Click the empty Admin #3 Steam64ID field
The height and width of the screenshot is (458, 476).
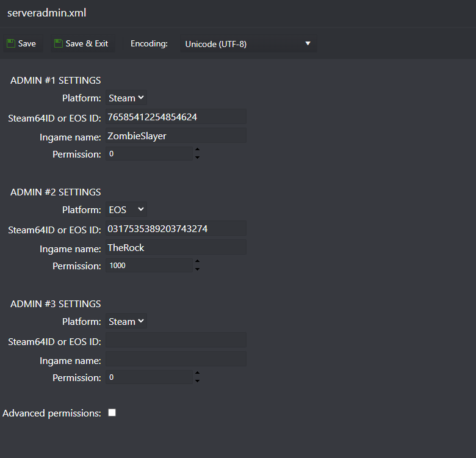(x=176, y=340)
